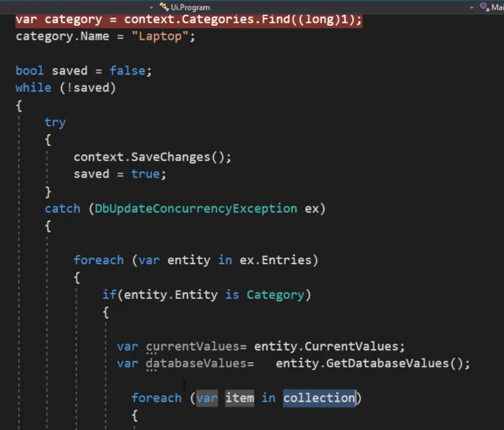Click the 'currentValues' variable name
This screenshot has width=504, height=430.
[x=192, y=347]
